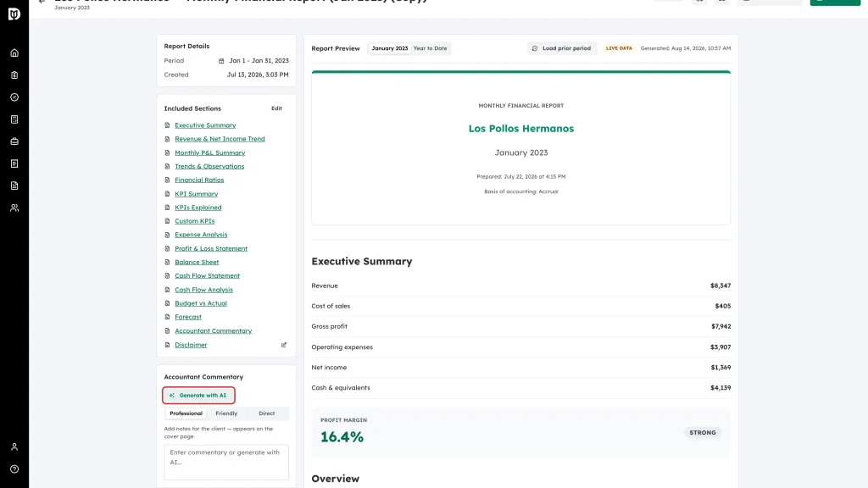The image size is (868, 488).
Task: Click the Executive Summary heading in the preview
Action: point(361,262)
